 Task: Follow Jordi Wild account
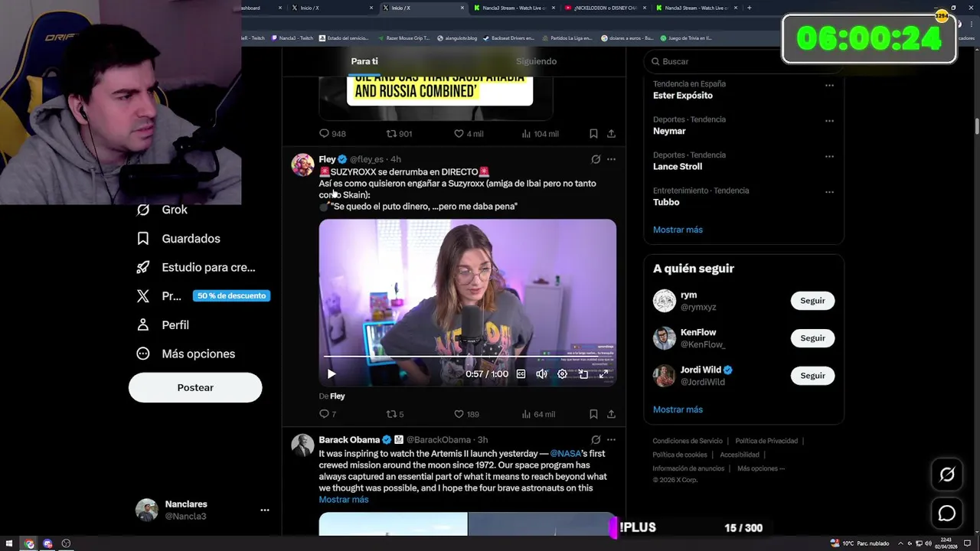click(812, 376)
